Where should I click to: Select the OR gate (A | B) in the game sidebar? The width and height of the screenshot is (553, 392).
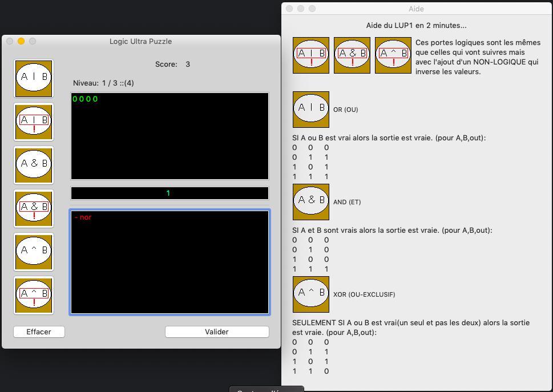34,78
